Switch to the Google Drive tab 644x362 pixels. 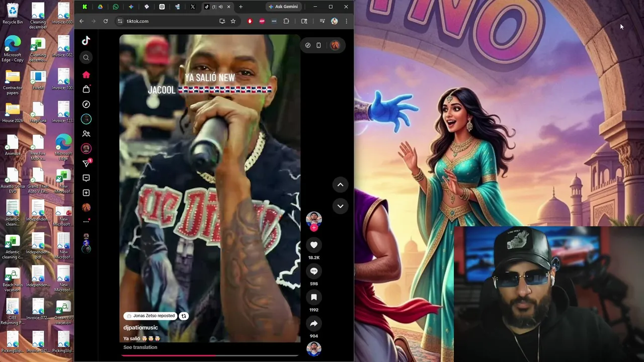[100, 7]
